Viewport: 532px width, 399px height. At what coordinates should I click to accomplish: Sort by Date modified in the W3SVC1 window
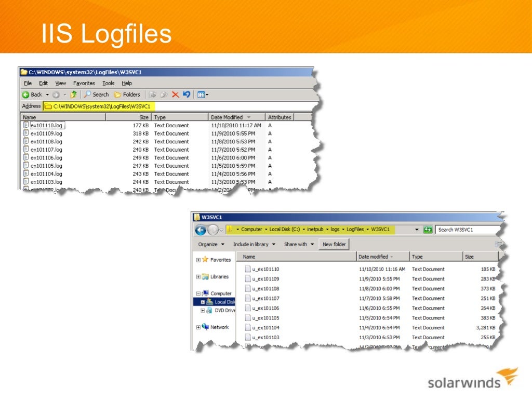pyautogui.click(x=383, y=257)
